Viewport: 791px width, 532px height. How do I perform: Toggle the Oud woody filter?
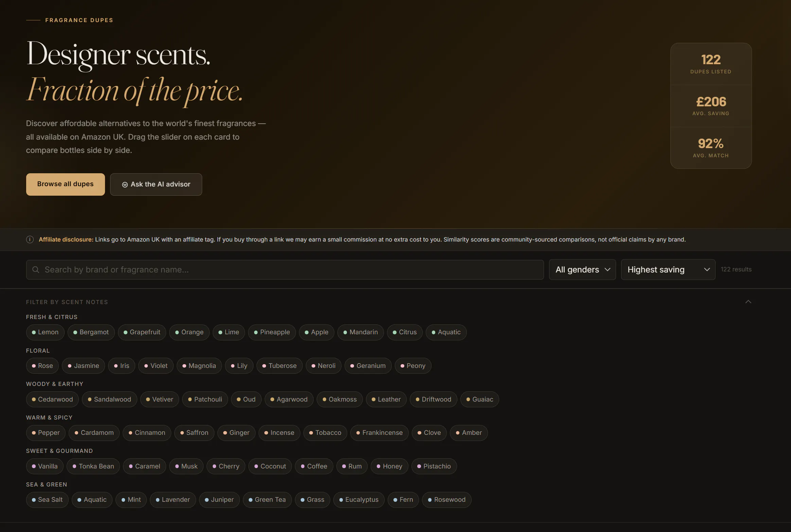246,400
